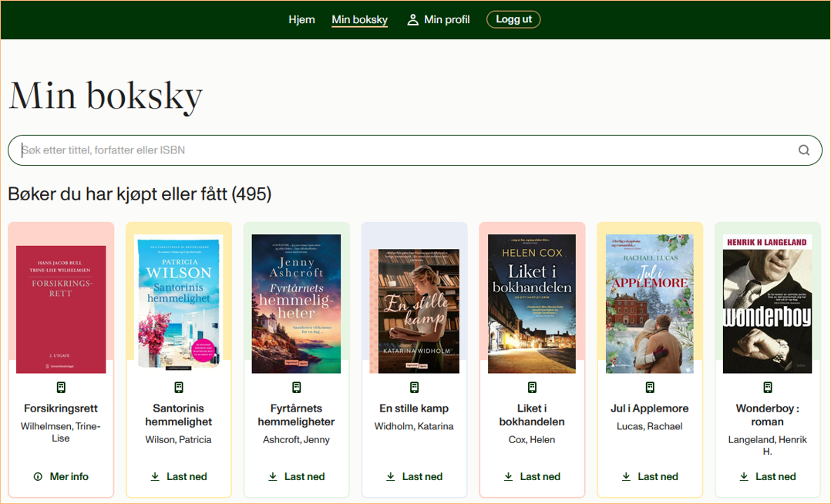This screenshot has height=504, width=831.
Task: Go to Min boksky tab
Action: point(360,19)
